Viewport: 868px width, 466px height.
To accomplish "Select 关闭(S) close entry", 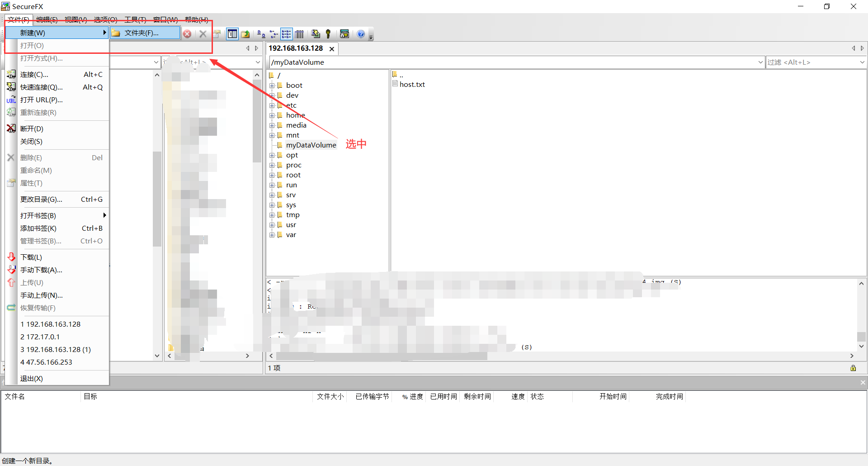I will (57, 141).
